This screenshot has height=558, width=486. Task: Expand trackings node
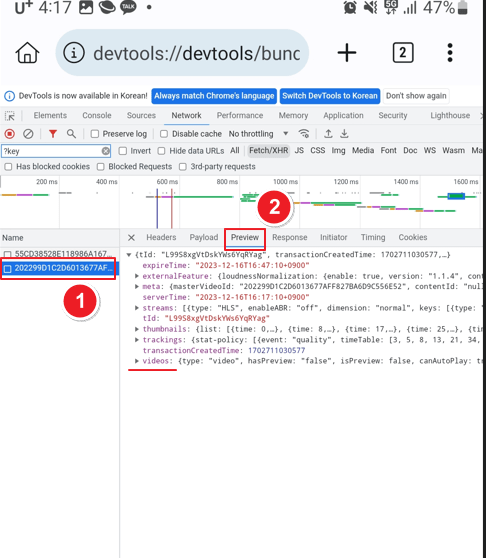point(137,339)
